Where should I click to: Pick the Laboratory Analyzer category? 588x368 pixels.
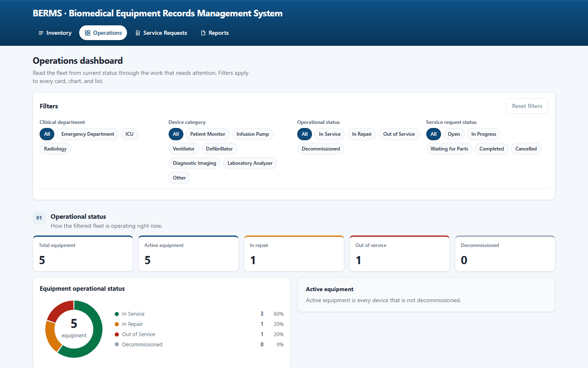(250, 163)
